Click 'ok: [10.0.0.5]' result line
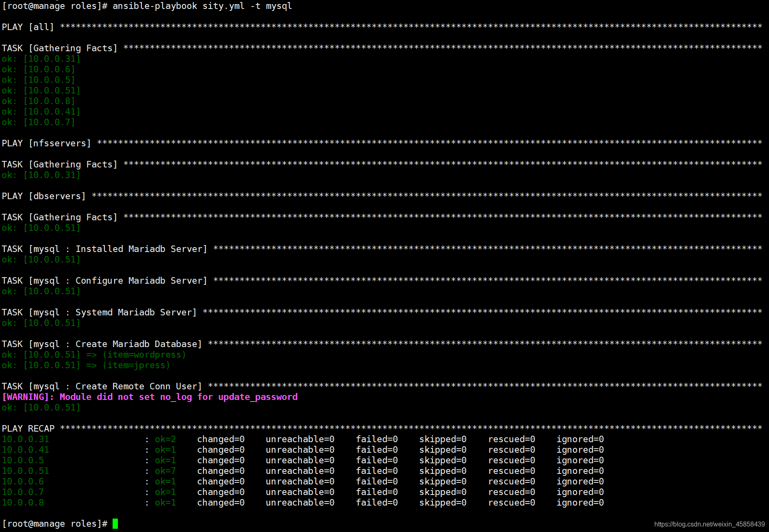 [39, 80]
